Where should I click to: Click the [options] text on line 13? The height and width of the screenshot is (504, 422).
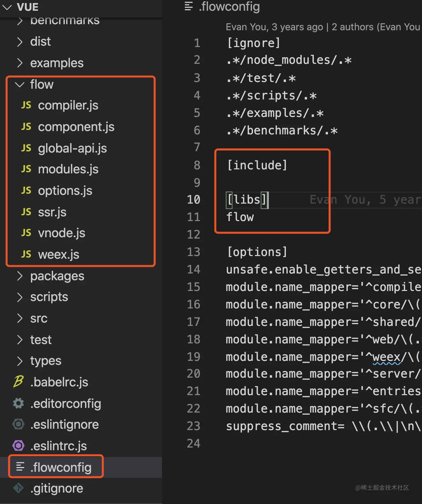[x=257, y=252]
